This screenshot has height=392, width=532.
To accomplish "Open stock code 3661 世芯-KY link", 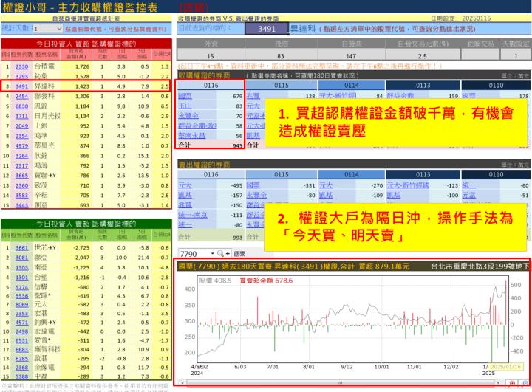I will click(21, 247).
